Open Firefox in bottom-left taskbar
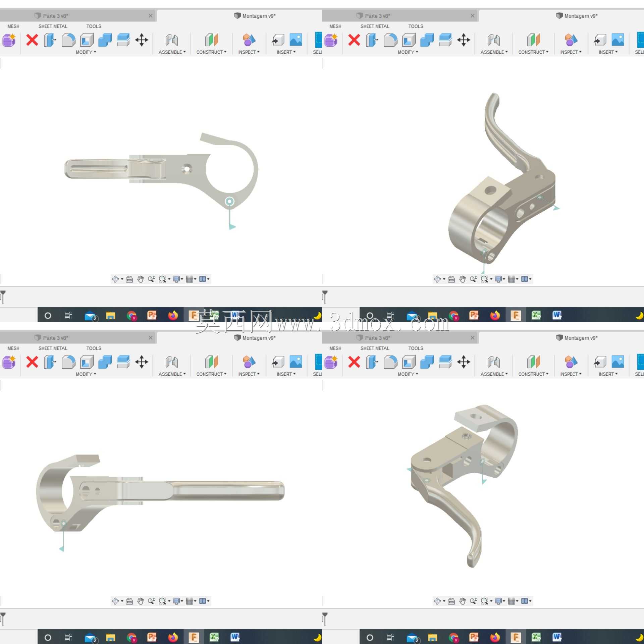 pyautogui.click(x=173, y=637)
